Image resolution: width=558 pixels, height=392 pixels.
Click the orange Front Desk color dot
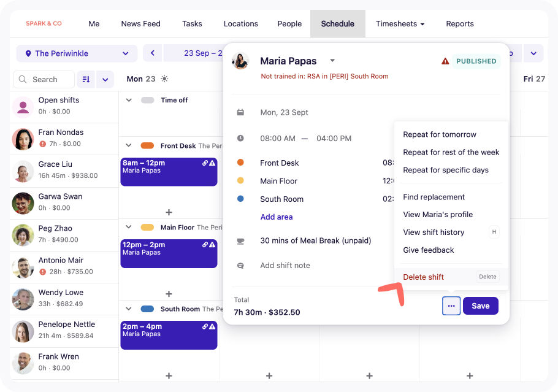pyautogui.click(x=240, y=163)
